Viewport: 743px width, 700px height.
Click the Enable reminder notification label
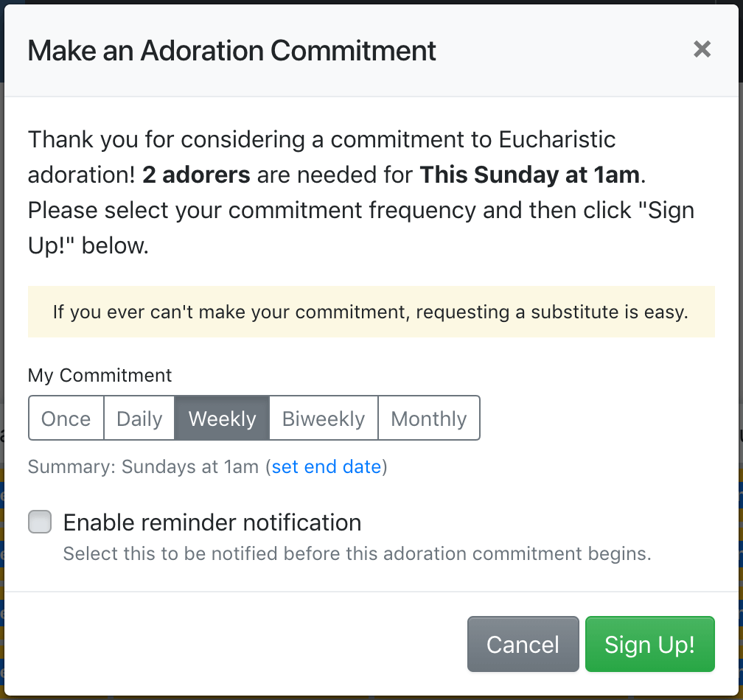(x=212, y=522)
